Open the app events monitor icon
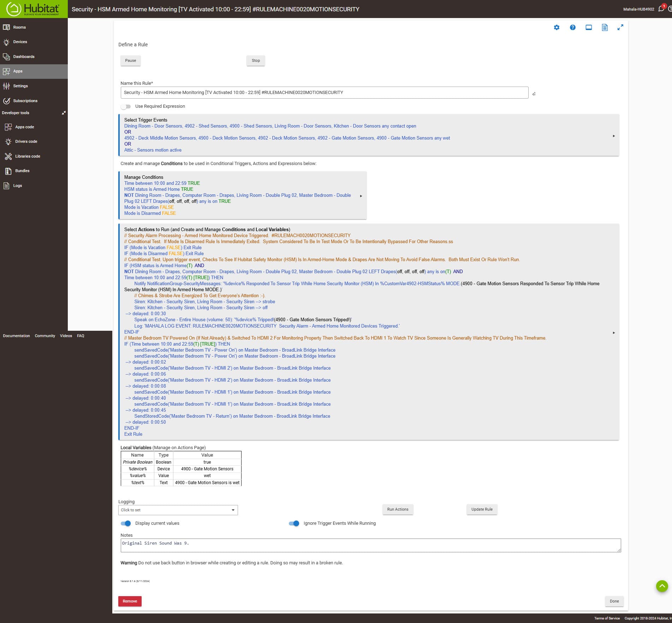 click(x=588, y=28)
